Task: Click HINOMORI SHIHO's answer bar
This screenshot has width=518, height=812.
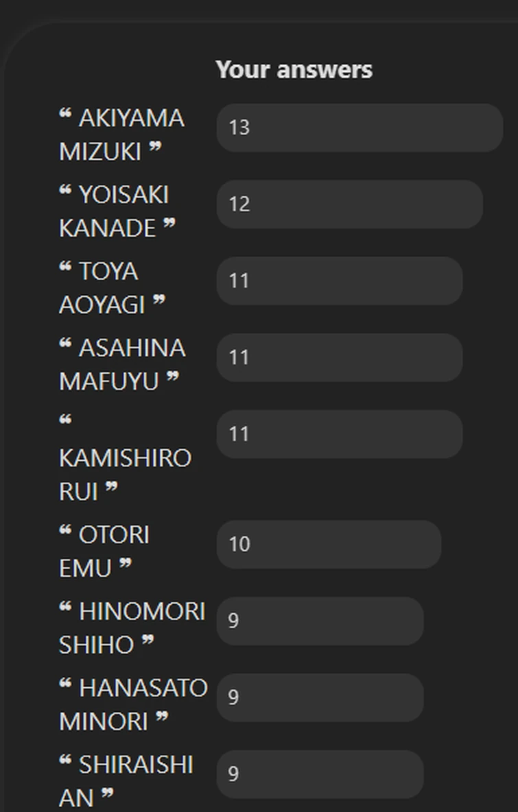Action: point(320,621)
